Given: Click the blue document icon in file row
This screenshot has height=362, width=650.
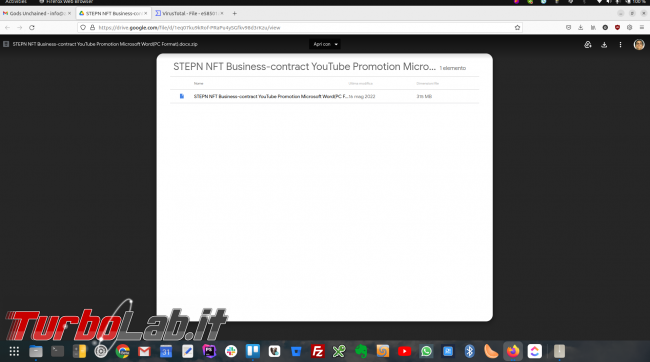Looking at the screenshot, I should tap(182, 96).
